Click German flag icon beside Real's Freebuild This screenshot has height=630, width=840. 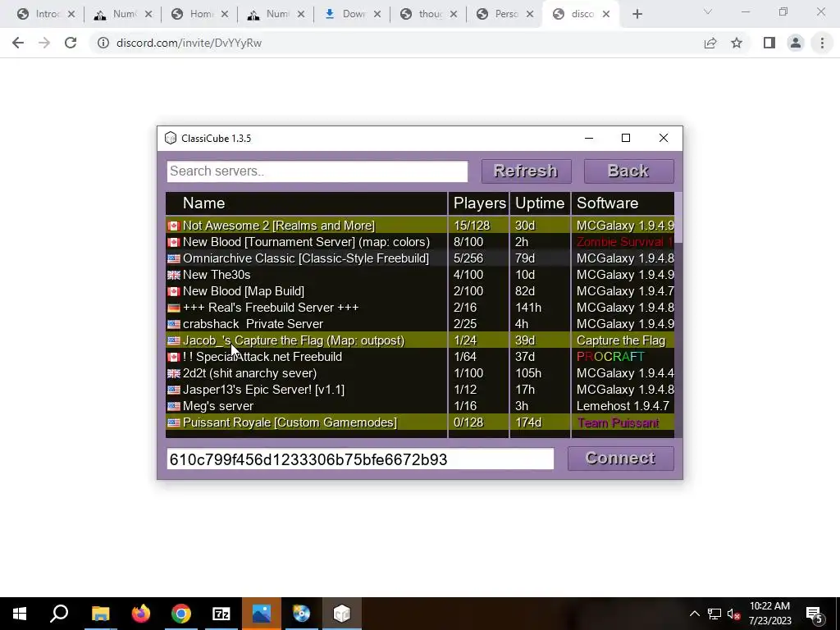174,308
